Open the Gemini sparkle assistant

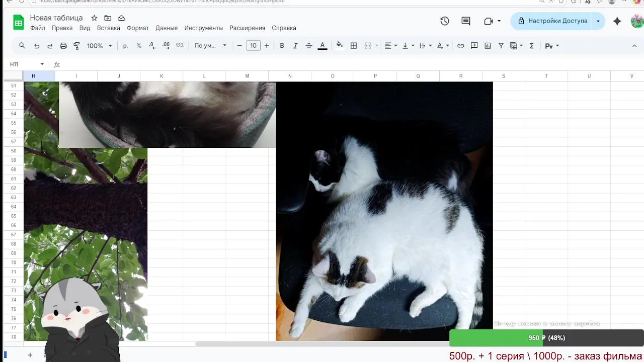tap(617, 21)
